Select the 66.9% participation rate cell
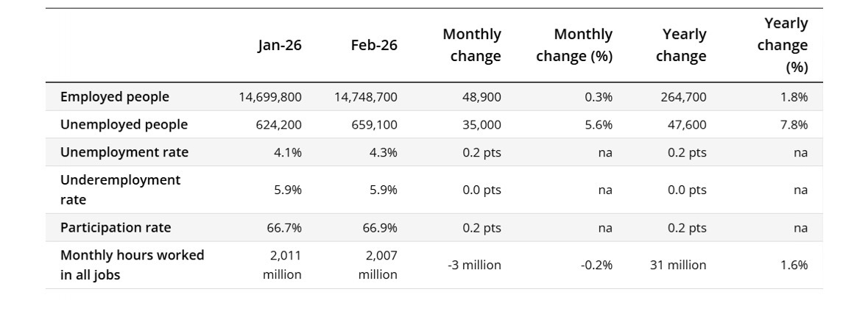This screenshot has width=868, height=314. pyautogui.click(x=380, y=227)
